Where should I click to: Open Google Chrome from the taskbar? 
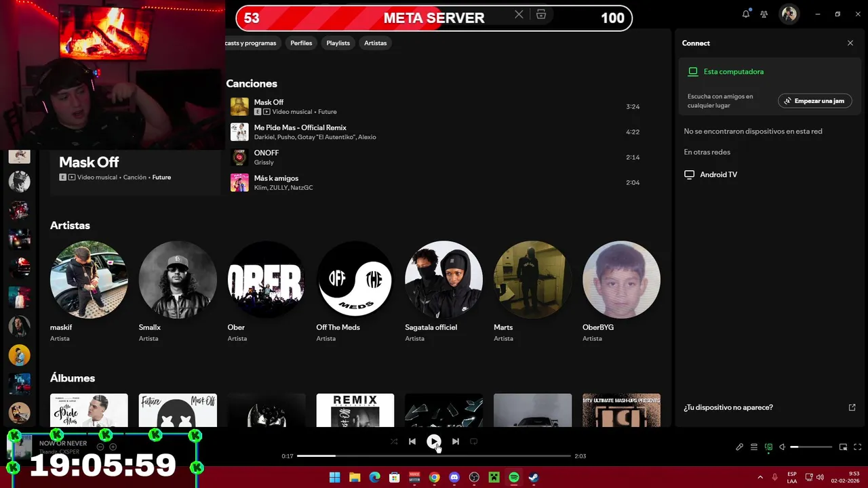tap(434, 477)
